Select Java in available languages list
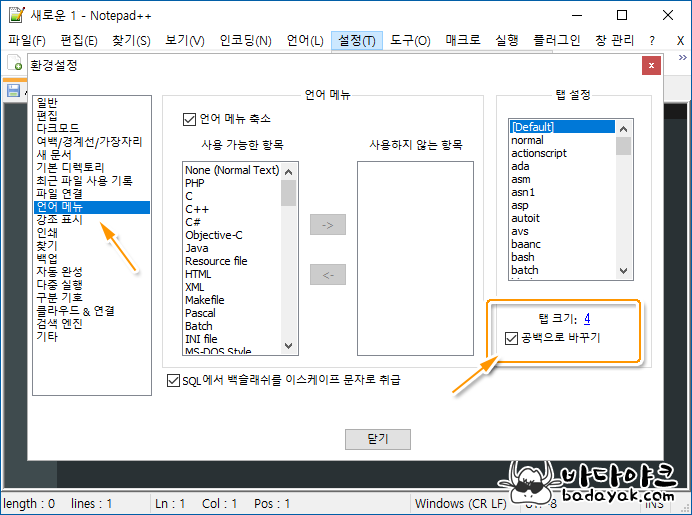This screenshot has width=692, height=515. click(232, 248)
